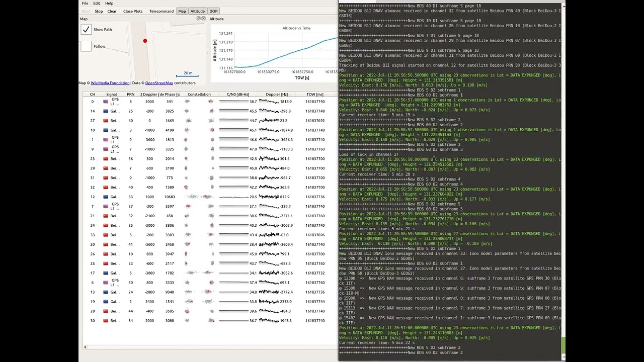Click the US flag icon in channel 7 row
644x362 pixels.
(106, 207)
